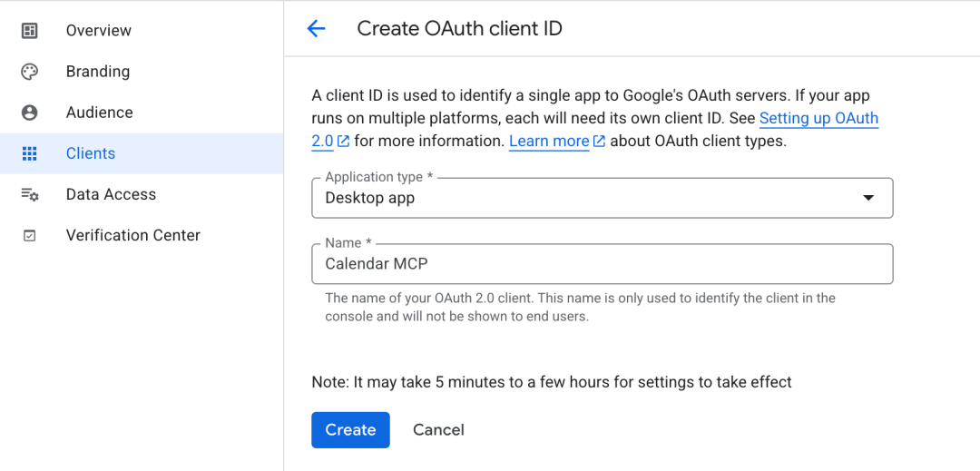Open the Setting up OAuth link
Screen dimensions: 980x471
[x=818, y=119]
